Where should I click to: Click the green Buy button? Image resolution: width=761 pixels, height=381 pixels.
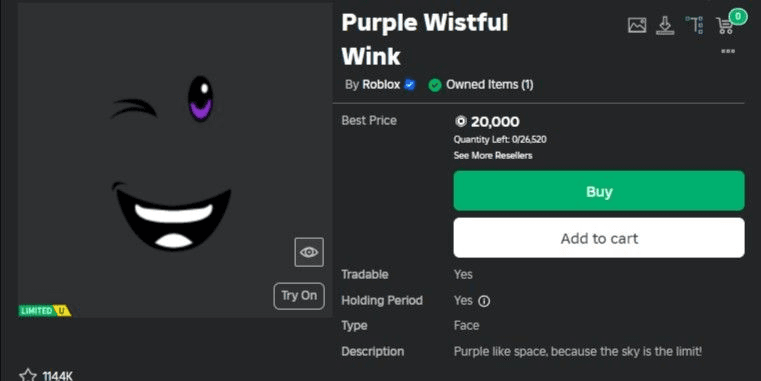click(x=599, y=191)
